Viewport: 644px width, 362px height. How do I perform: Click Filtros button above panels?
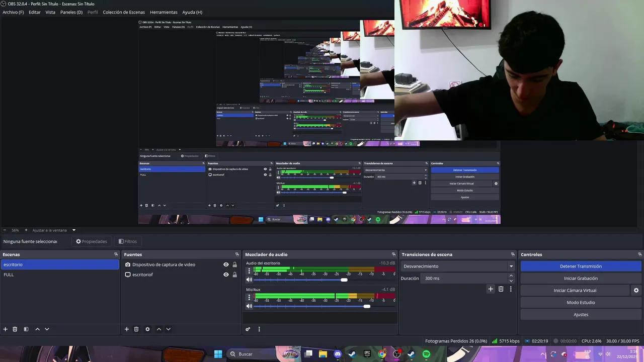[x=128, y=241]
